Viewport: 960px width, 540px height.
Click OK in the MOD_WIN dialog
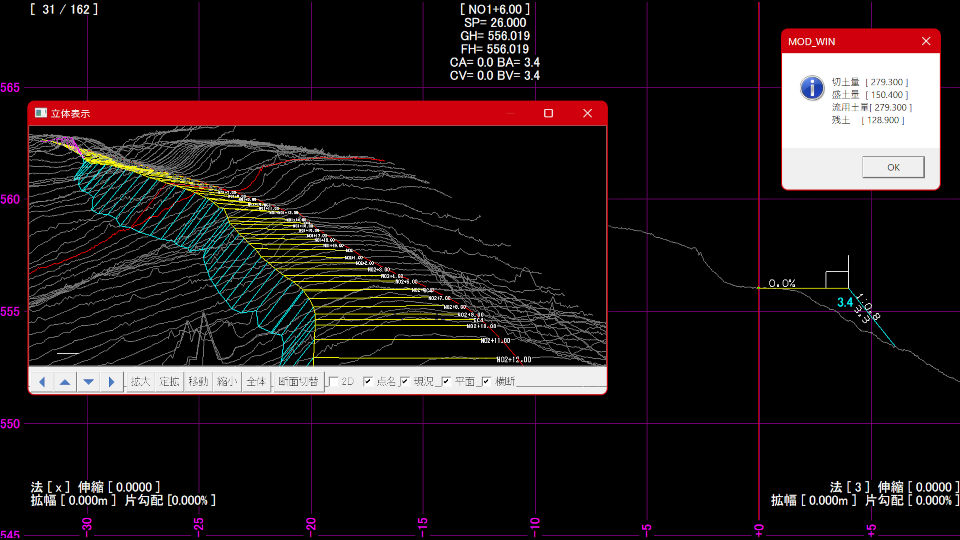(x=892, y=167)
